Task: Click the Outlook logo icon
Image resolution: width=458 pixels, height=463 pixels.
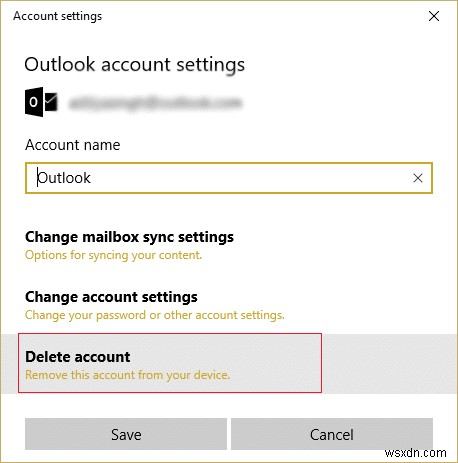Action: 41,102
